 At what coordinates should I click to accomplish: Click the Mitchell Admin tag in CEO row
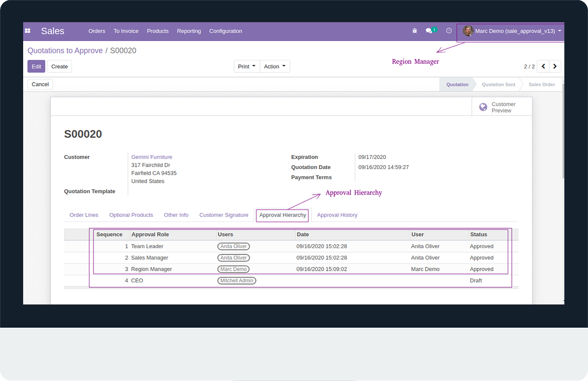coord(237,280)
